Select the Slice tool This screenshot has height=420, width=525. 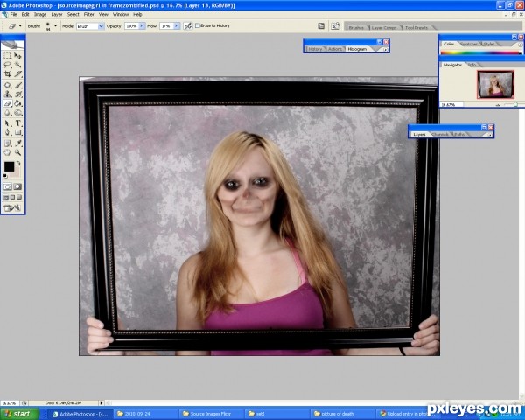[x=17, y=73]
